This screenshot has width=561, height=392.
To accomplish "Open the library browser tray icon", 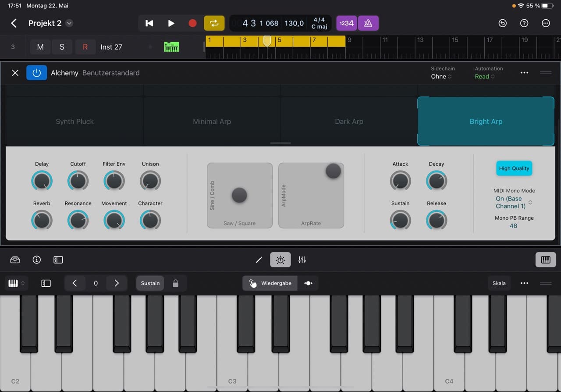I will [x=15, y=260].
